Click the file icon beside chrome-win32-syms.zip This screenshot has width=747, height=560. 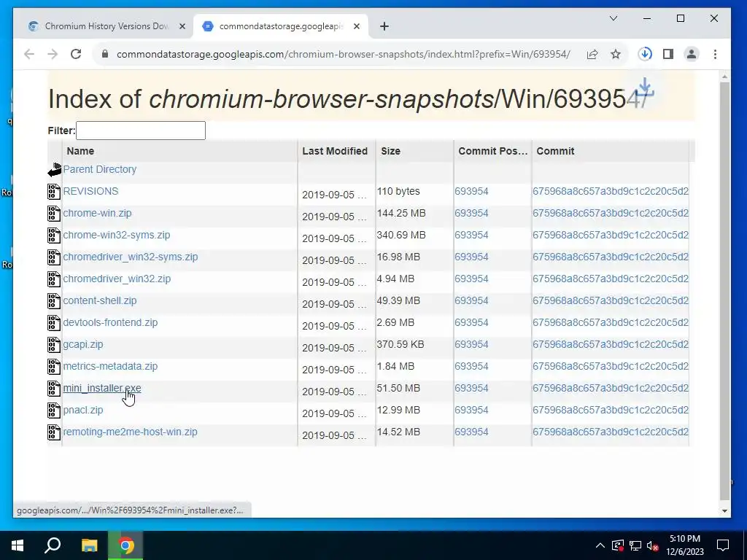(54, 236)
